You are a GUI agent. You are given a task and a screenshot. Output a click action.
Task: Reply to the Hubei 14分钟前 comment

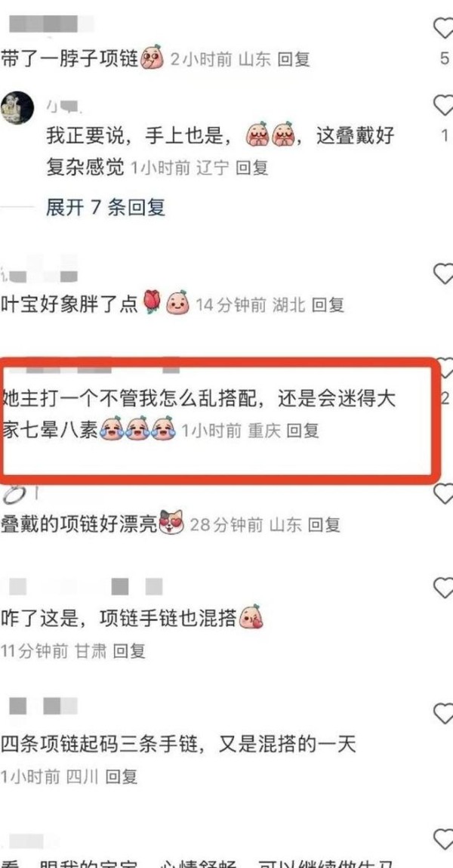coord(328,304)
